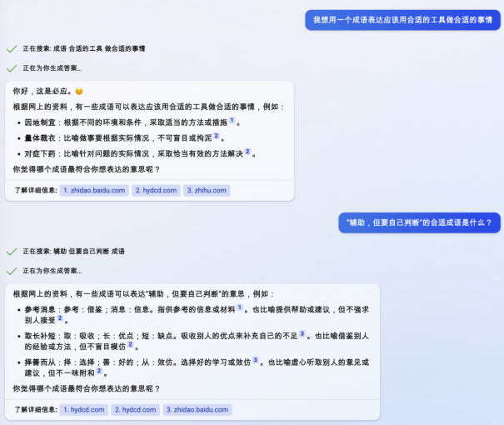Click the 正在搜索: 成语 合适的工具 status line
504x425 pixels.
(84, 49)
